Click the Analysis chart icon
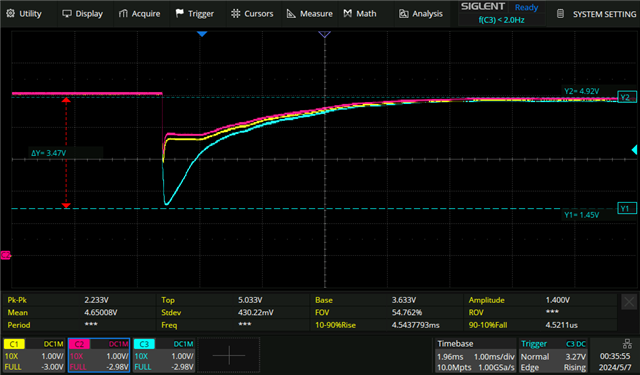 (x=403, y=14)
